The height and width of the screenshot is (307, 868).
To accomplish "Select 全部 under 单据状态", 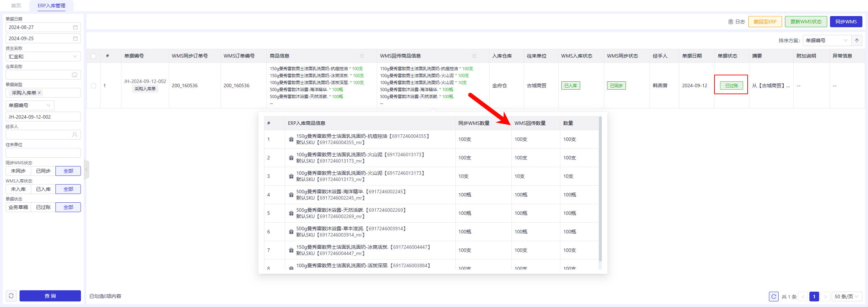I will tap(68, 207).
